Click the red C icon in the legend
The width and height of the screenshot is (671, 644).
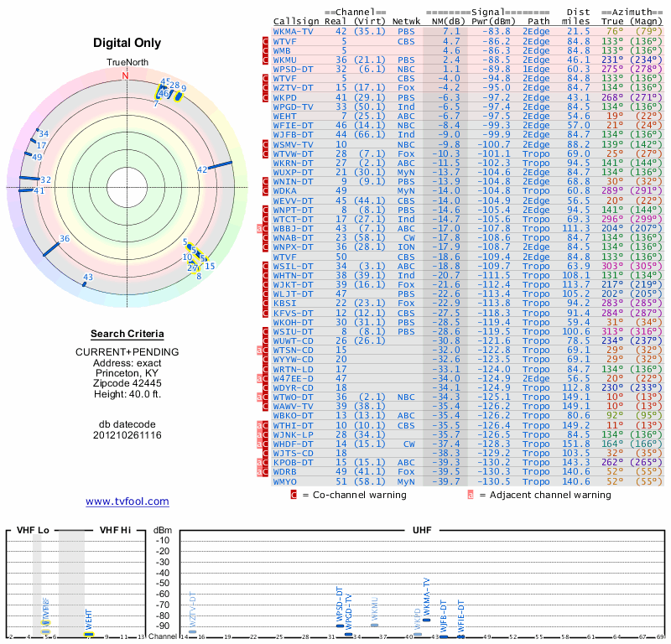pyautogui.click(x=294, y=495)
